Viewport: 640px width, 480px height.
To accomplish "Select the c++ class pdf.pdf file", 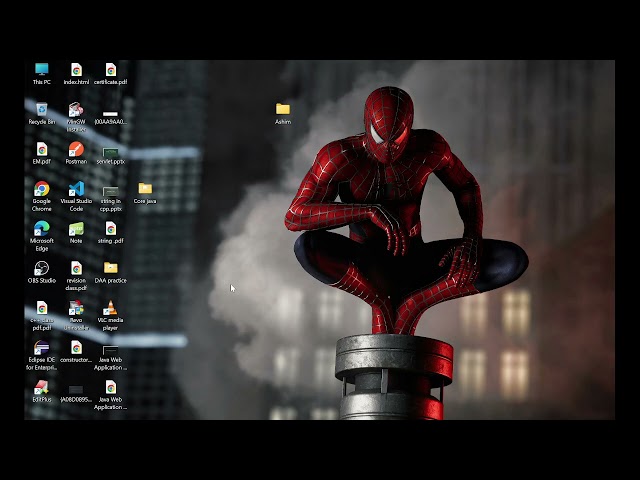I will click(42, 316).
